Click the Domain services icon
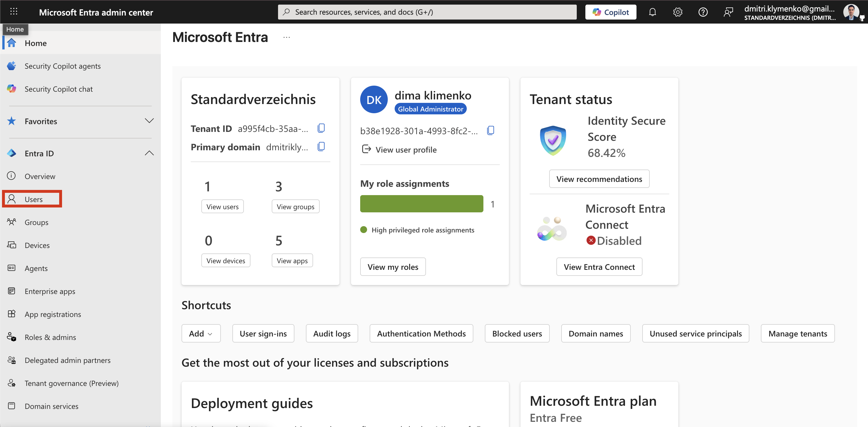 [11, 406]
